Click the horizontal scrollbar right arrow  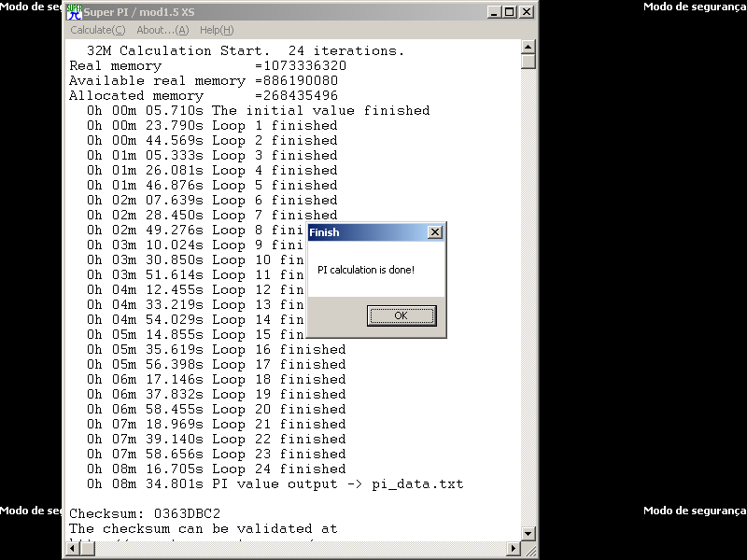coord(514,548)
